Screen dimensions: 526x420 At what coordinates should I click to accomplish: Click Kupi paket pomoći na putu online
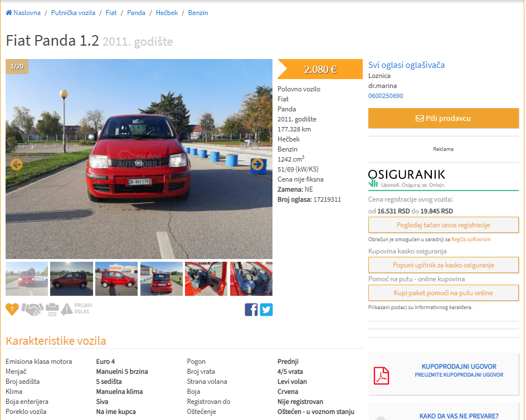tap(444, 293)
